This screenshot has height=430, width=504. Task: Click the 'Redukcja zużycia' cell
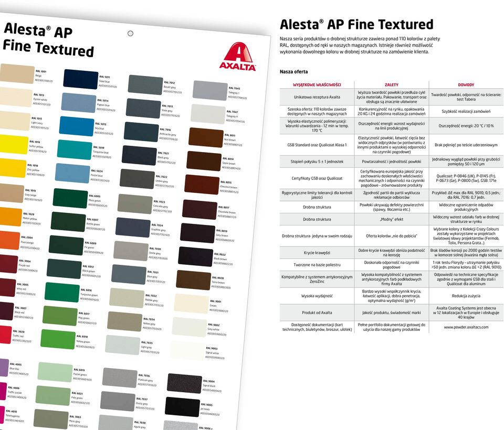click(466, 296)
